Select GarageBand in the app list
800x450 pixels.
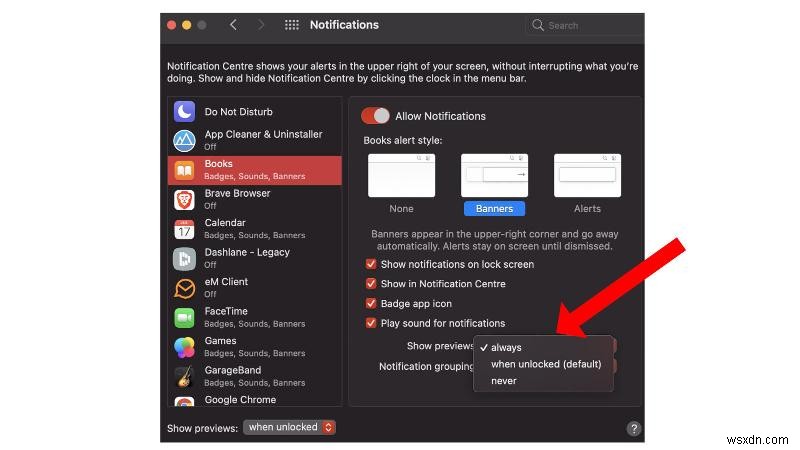click(x=255, y=377)
